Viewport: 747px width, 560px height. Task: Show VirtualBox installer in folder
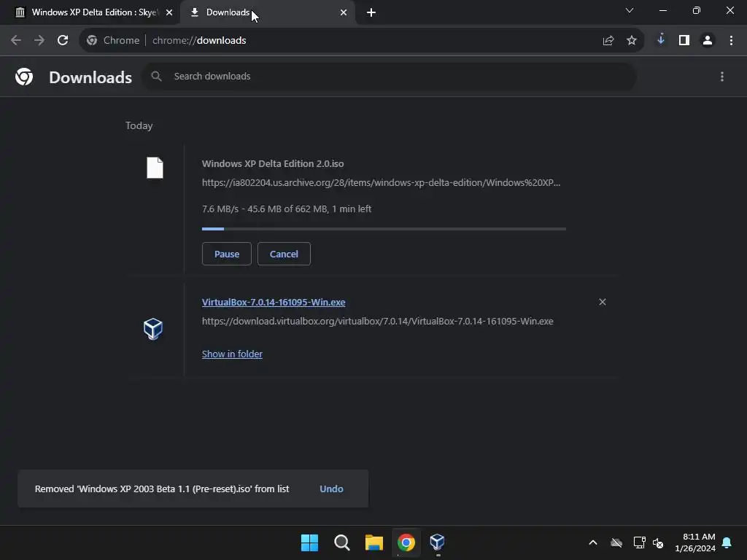coord(232,354)
